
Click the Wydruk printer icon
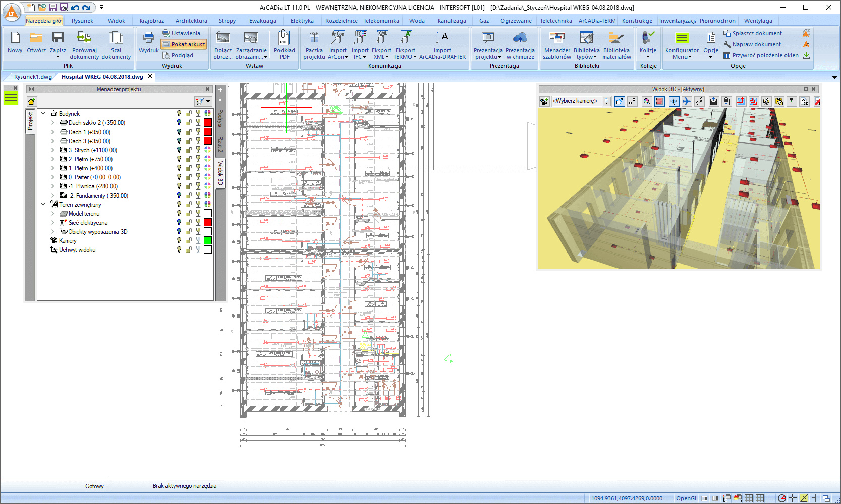click(x=149, y=37)
